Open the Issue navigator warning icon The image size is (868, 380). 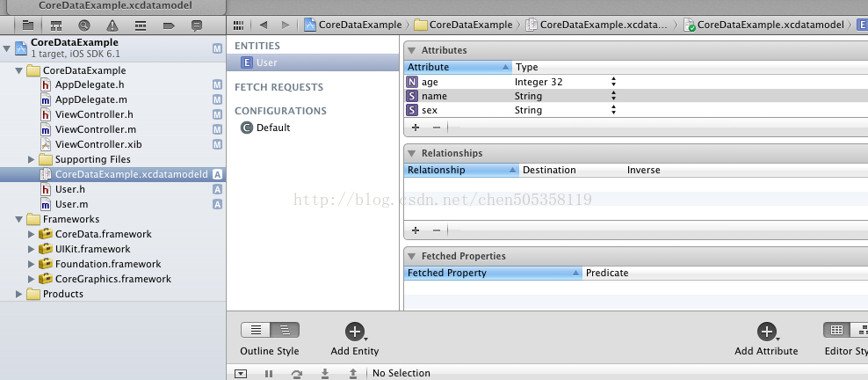pos(112,26)
